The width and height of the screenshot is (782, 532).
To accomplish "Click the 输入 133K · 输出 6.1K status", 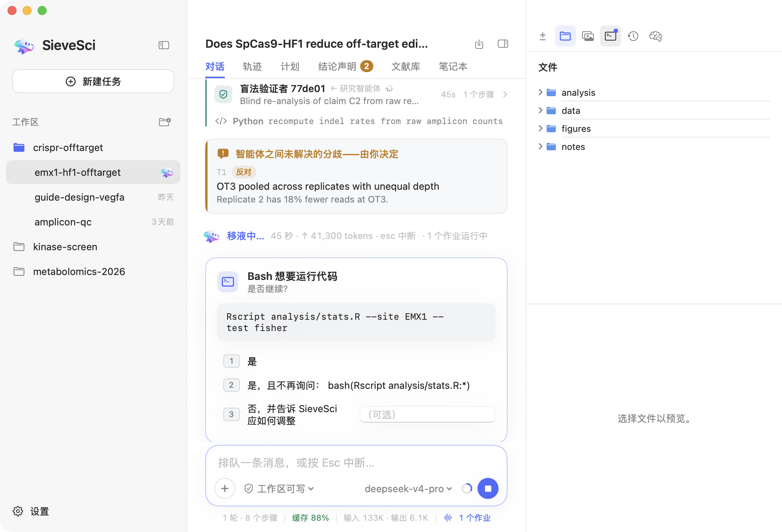I will coord(386,518).
